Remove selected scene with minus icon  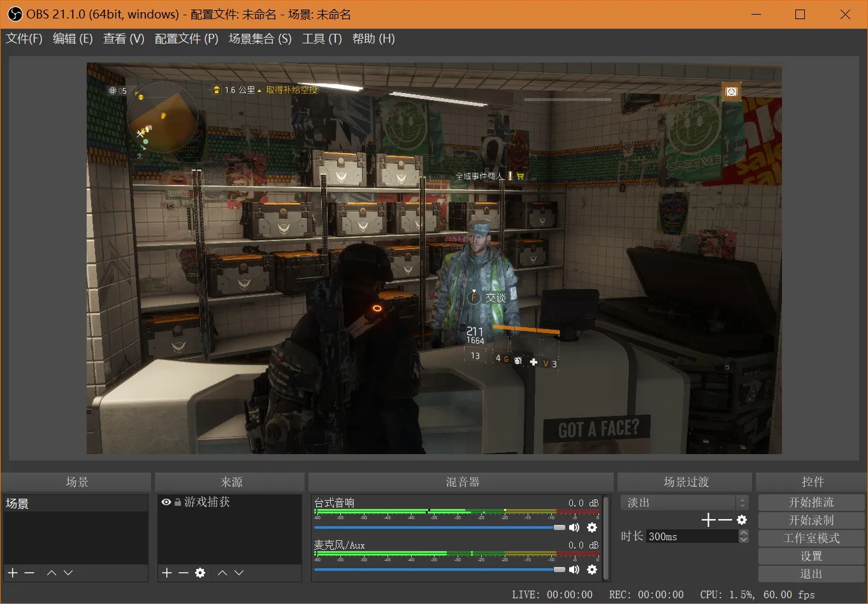click(x=29, y=573)
